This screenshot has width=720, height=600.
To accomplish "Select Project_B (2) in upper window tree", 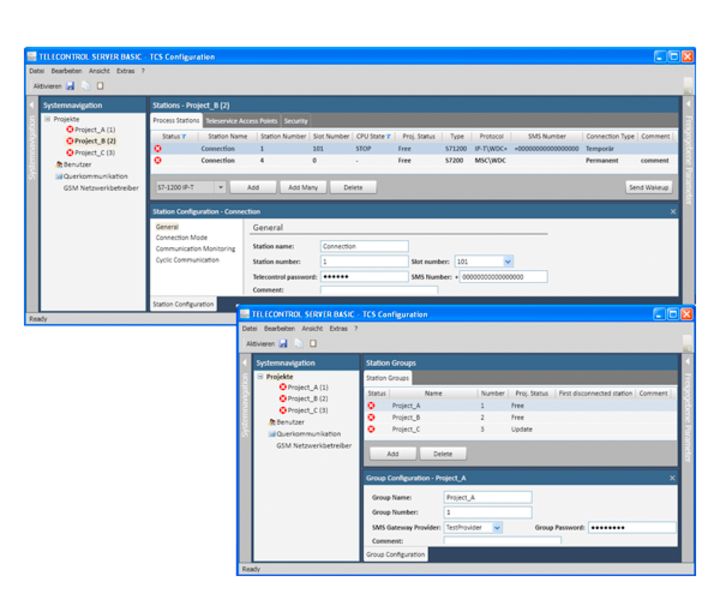I will (90, 141).
